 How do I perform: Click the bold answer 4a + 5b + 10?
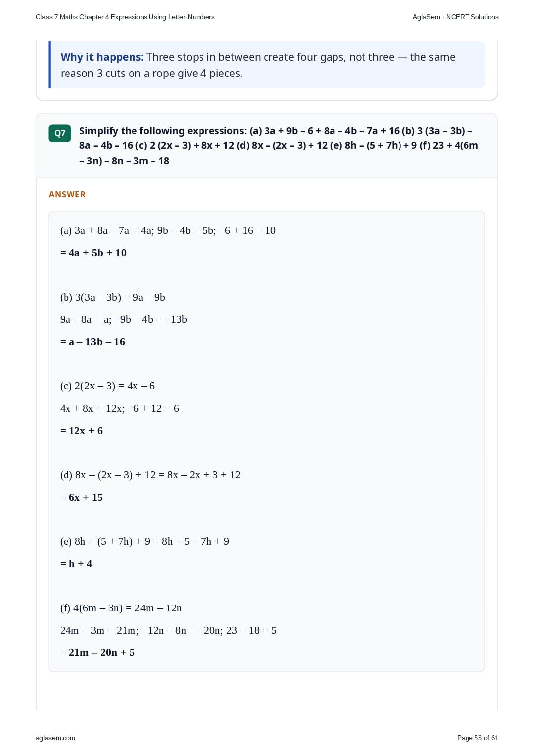[97, 253]
